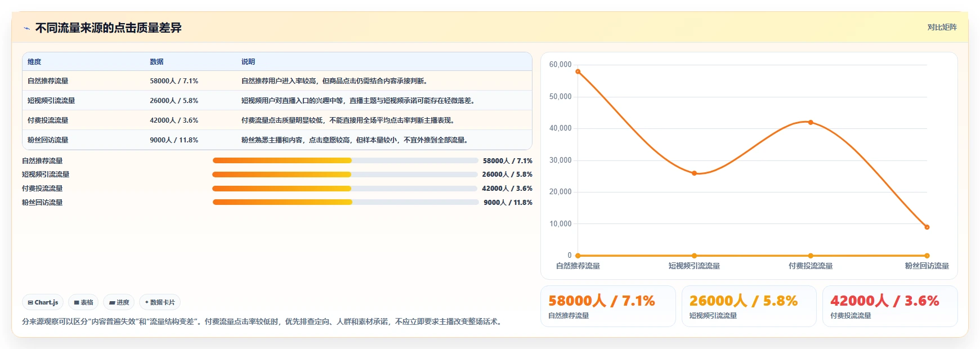Click the table cell 26000人 / 5.8%
The image size is (980, 349).
point(174,101)
